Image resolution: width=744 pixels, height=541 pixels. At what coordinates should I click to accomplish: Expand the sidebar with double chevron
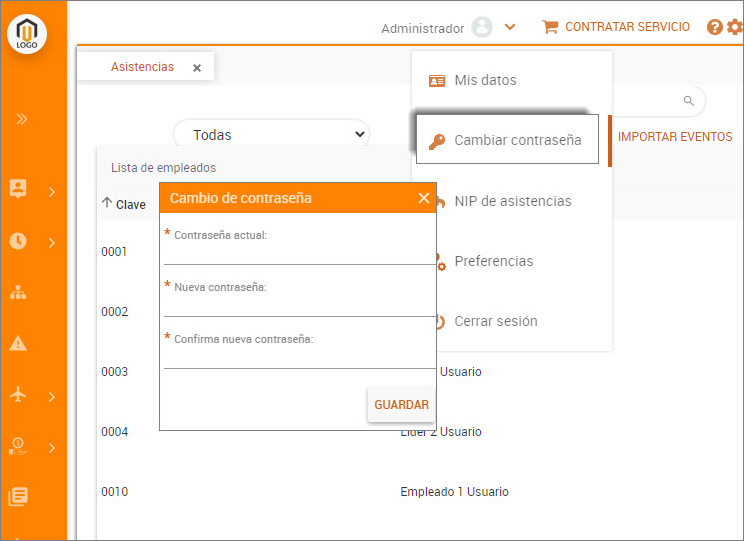22,119
